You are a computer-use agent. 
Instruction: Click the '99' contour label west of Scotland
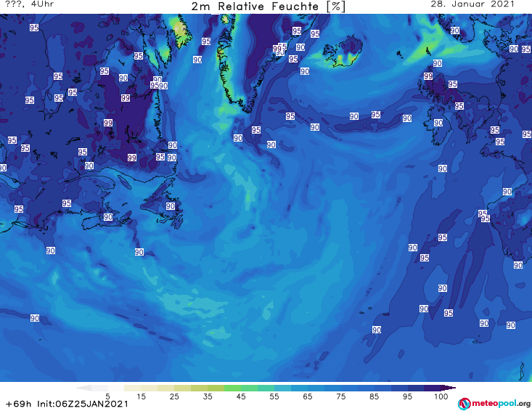(428, 76)
